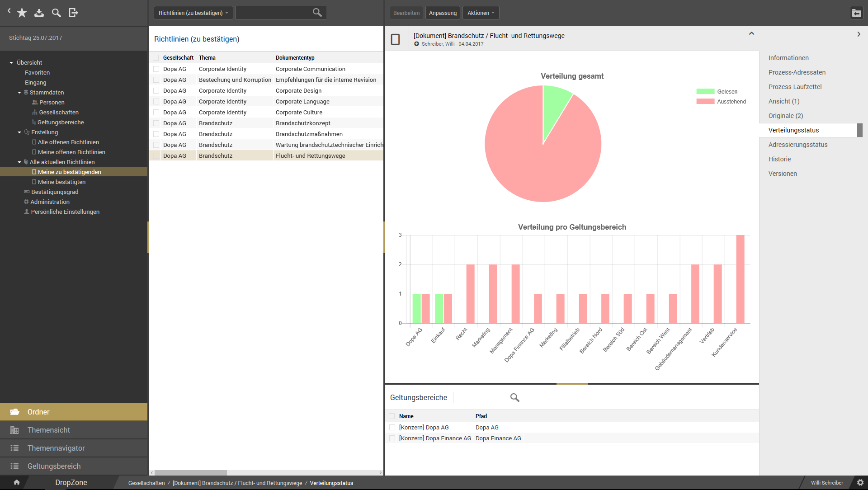The width and height of the screenshot is (868, 490).
Task: Click the download tray icon
Action: [x=39, y=13]
